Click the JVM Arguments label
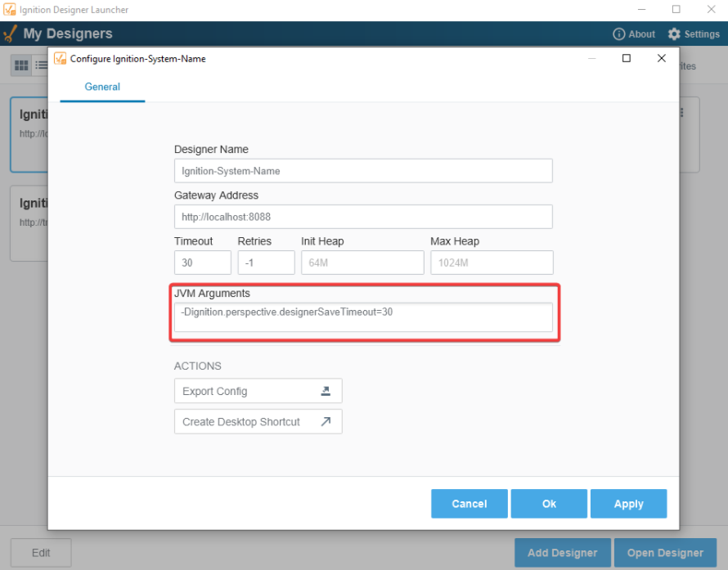 (212, 294)
